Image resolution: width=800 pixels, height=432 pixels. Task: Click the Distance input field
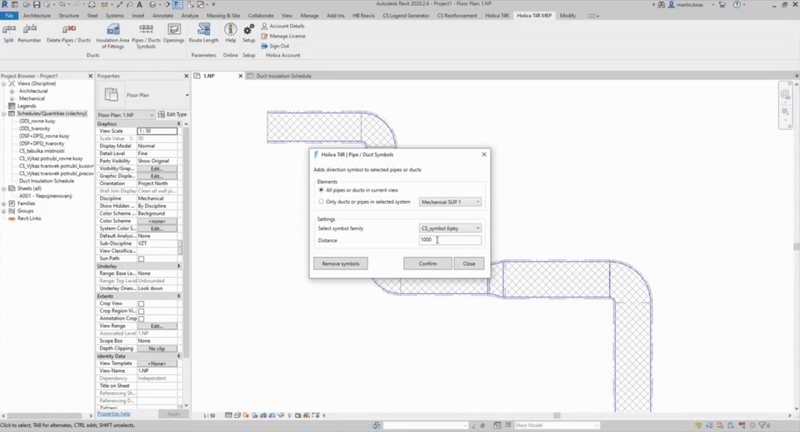click(x=450, y=240)
